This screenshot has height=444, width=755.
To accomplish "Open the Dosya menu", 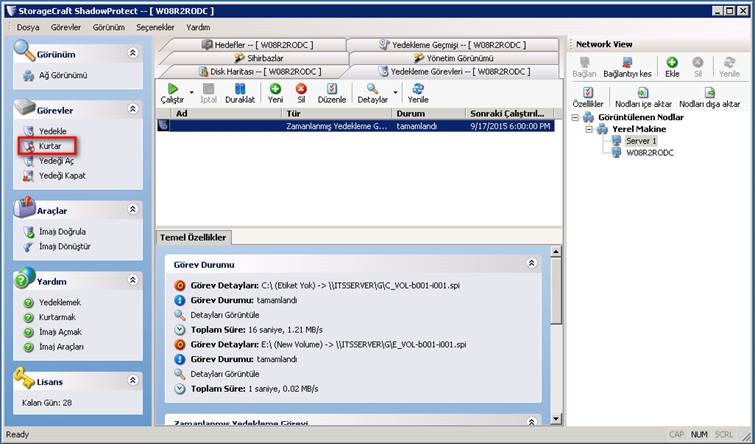I will click(x=28, y=27).
